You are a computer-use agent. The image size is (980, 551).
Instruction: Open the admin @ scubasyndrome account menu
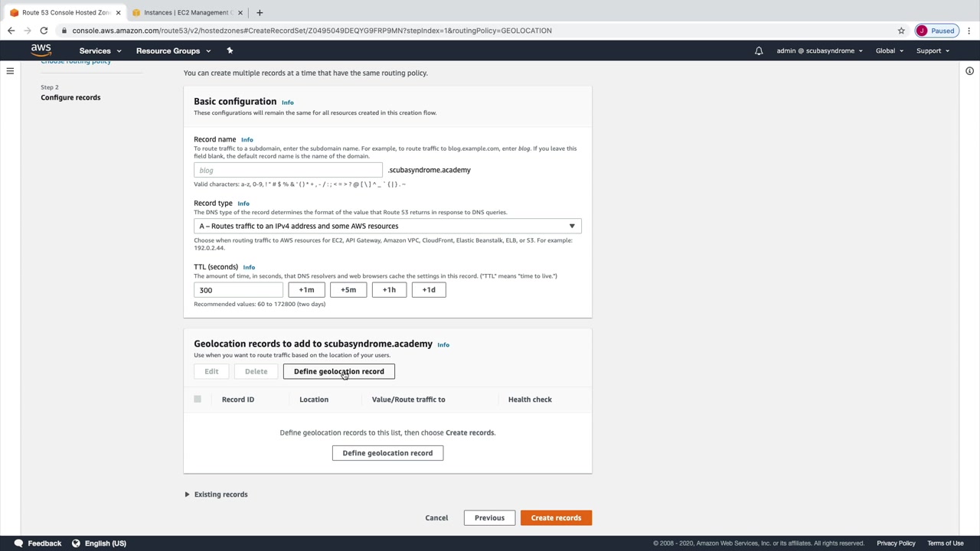point(819,51)
